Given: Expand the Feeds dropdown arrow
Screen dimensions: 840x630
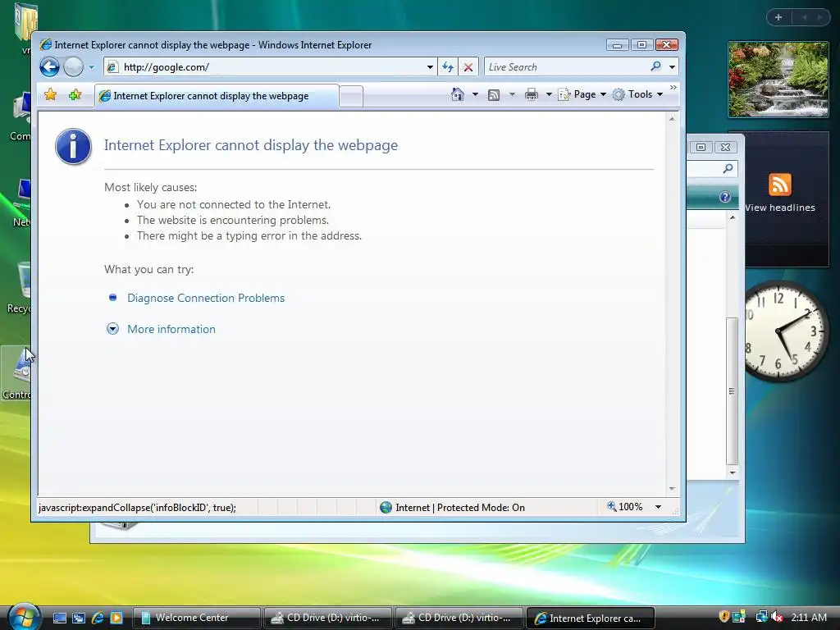Looking at the screenshot, I should tap(512, 94).
